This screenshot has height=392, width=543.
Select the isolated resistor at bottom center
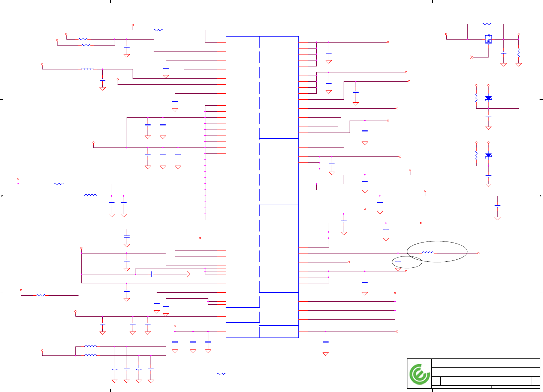(222, 374)
